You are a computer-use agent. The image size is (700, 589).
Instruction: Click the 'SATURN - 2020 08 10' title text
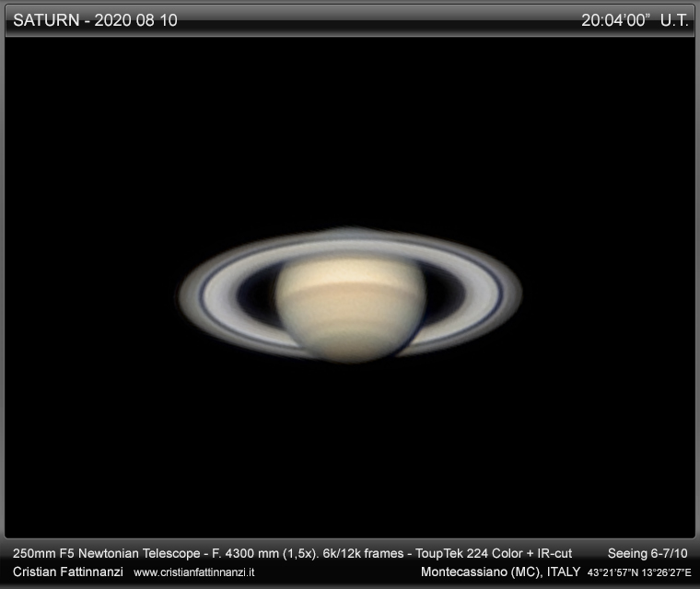95,20
